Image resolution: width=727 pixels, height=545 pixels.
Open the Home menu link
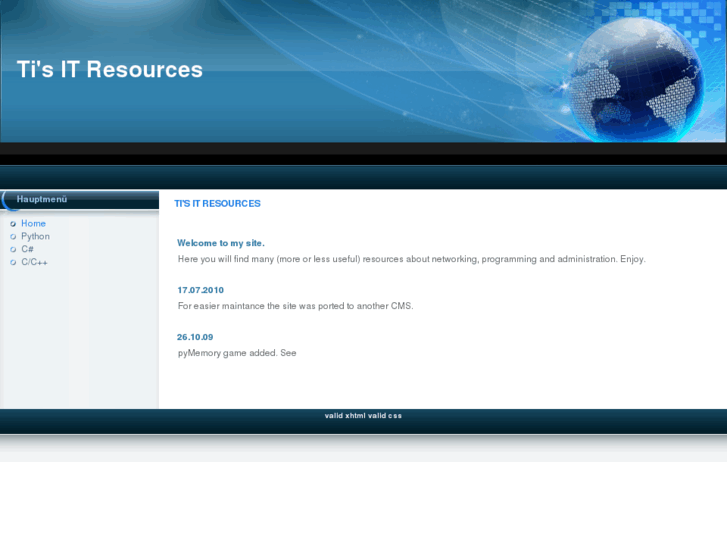pos(33,224)
